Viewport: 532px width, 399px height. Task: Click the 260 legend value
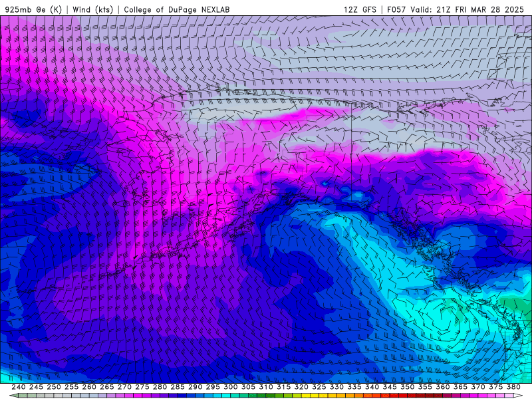tap(89, 387)
